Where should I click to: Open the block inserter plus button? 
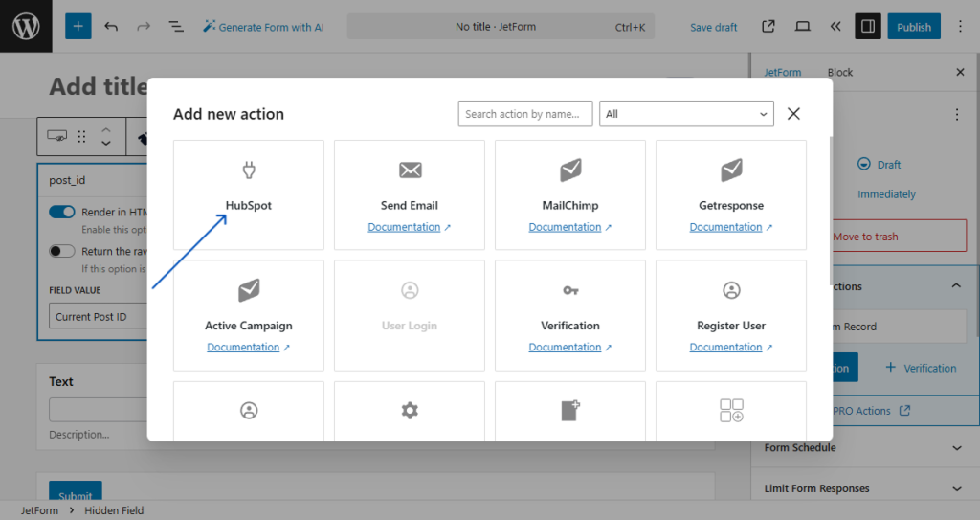tap(78, 26)
